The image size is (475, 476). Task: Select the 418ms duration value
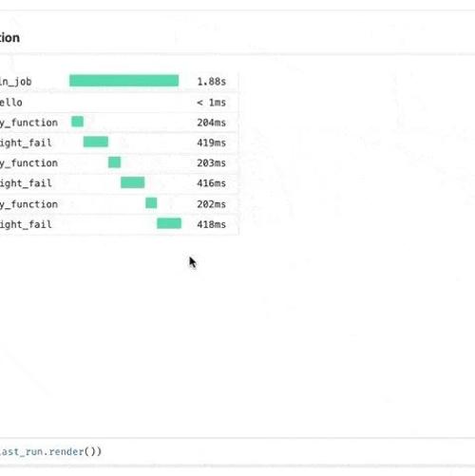click(212, 224)
